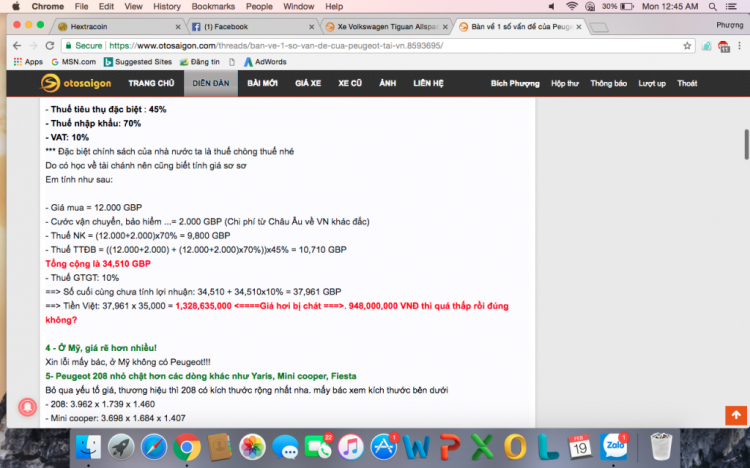Click the Chrome forward arrow
Image resolution: width=750 pixels, height=468 pixels.
pyautogui.click(x=33, y=45)
